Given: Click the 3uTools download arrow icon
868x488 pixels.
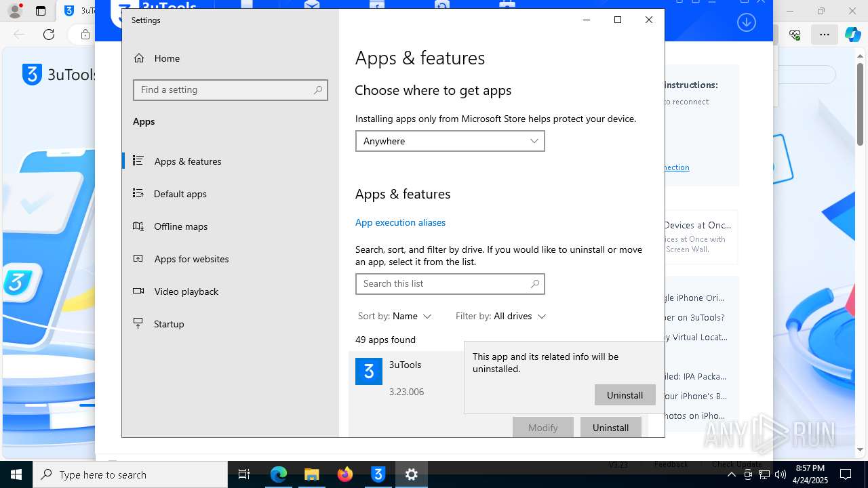Looking at the screenshot, I should pyautogui.click(x=746, y=22).
